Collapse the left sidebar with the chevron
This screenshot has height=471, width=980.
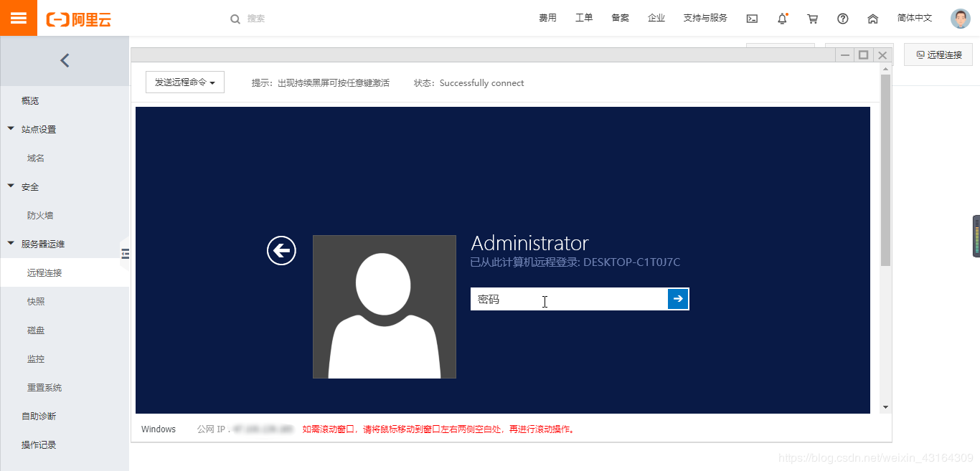click(x=64, y=60)
